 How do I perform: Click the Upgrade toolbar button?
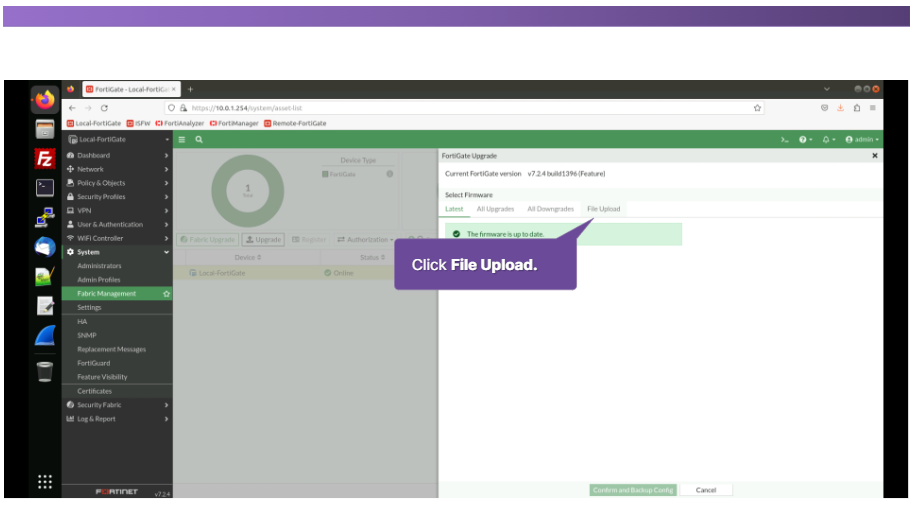tap(263, 240)
